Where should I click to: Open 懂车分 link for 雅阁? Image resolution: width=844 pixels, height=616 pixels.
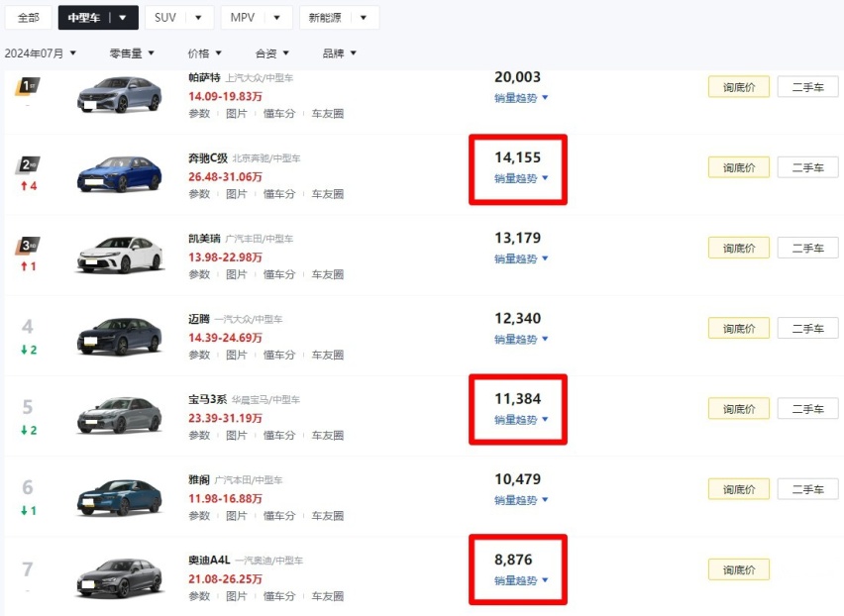(278, 516)
